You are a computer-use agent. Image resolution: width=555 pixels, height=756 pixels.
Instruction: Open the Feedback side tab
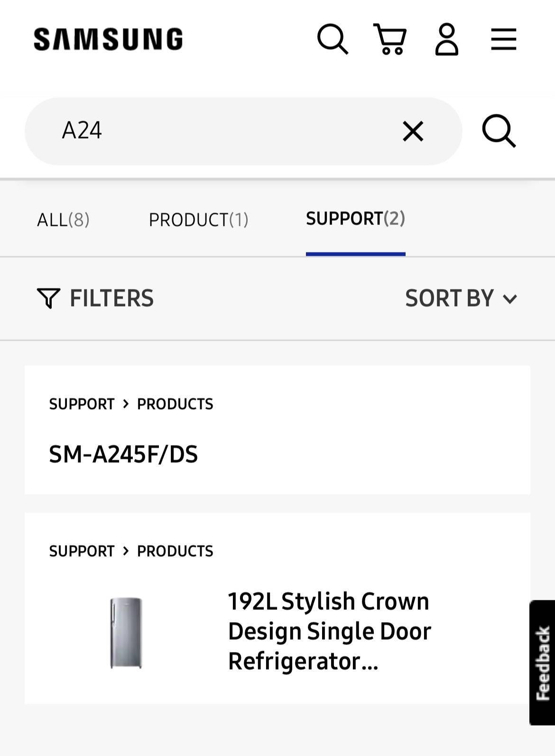click(542, 663)
